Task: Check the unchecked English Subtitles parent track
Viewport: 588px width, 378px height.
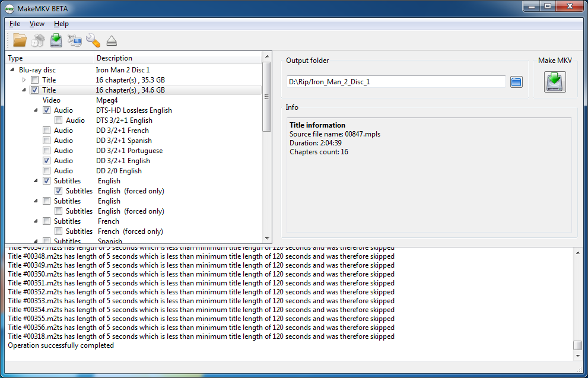Action: point(46,201)
